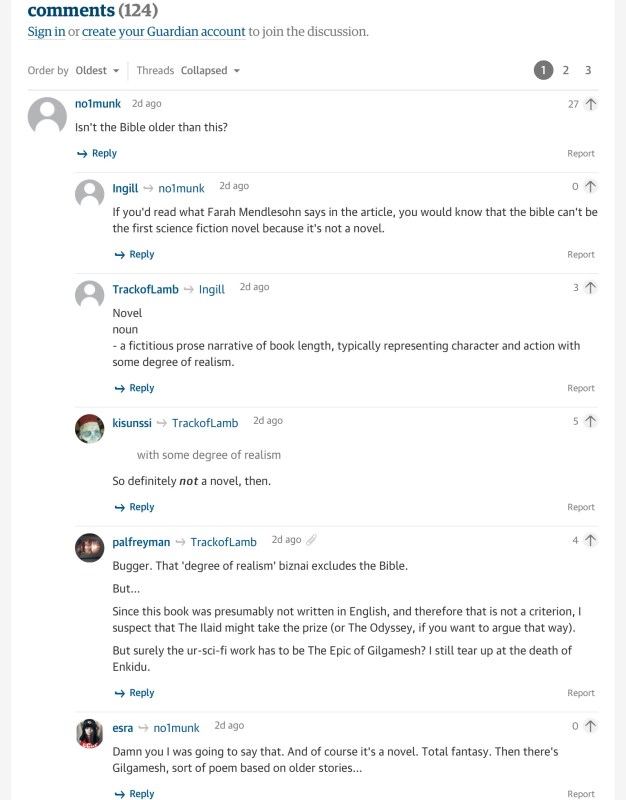Recommend esra's comment with the up arrow
This screenshot has width=626, height=800.
[x=590, y=727]
